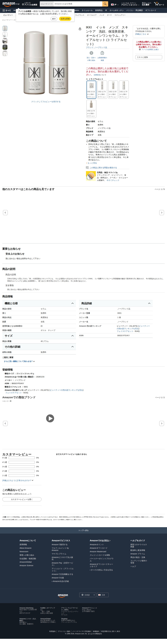167x644 pixels.
Task: Open the ブランド: ノーブランド品 link
Action: tap(96, 48)
